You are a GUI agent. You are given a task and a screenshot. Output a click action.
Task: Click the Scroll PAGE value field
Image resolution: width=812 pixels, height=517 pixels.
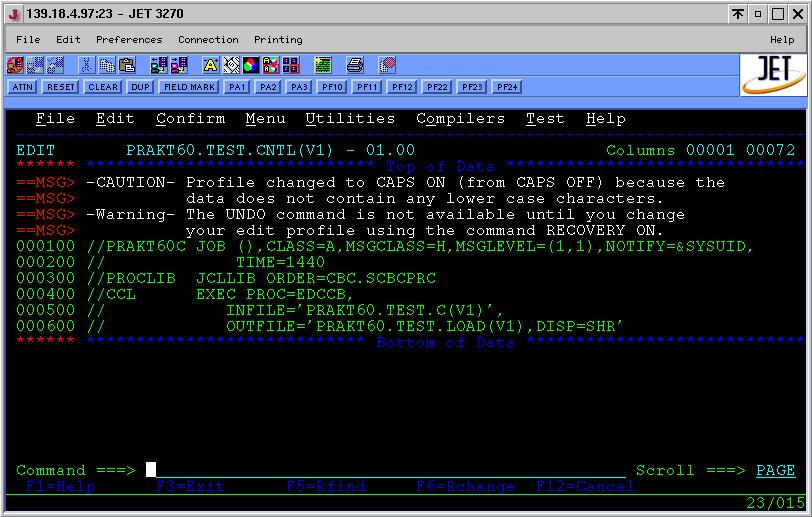coord(775,470)
